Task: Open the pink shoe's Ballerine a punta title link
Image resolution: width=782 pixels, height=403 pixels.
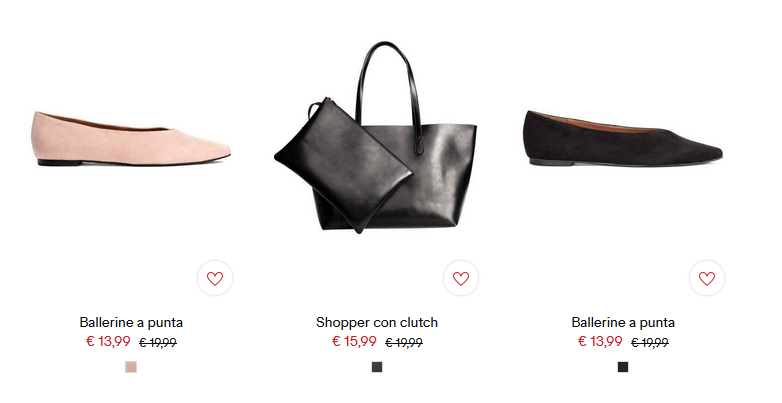Action: 131,323
